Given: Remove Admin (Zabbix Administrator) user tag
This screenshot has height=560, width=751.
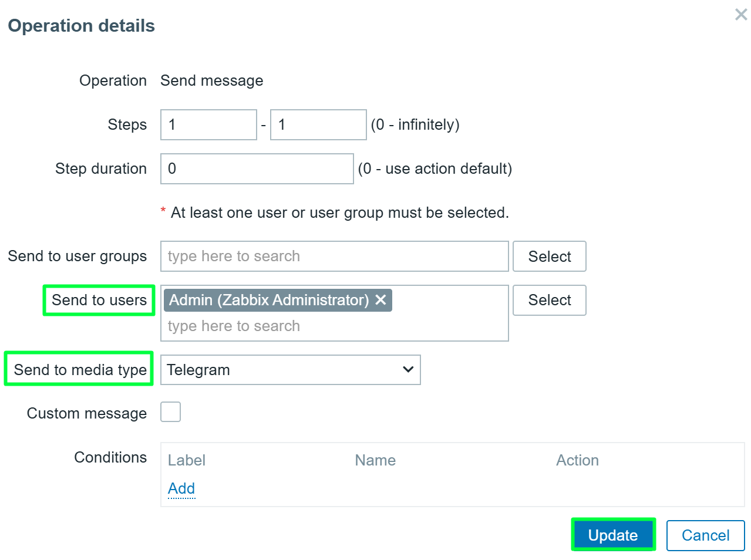Looking at the screenshot, I should (x=380, y=300).
